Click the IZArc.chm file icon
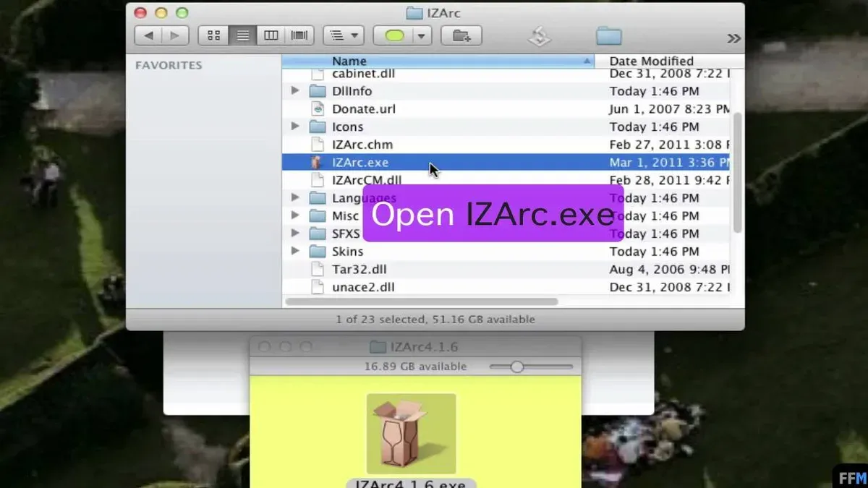The width and height of the screenshot is (868, 488). coord(318,145)
